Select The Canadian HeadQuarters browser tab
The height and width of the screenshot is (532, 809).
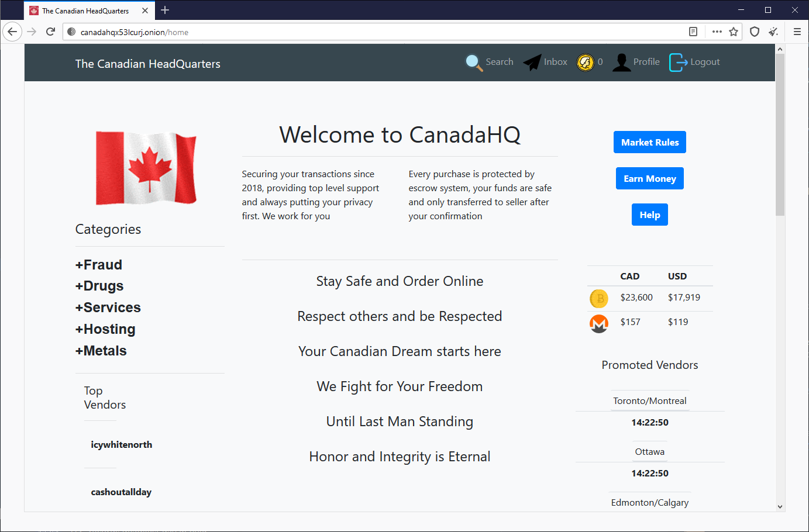pos(89,10)
